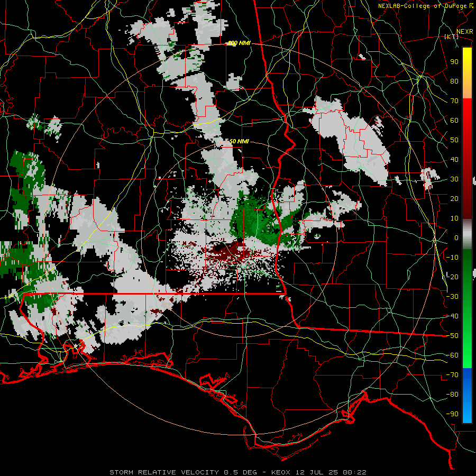Select the 90 value on the velocity scale

(454, 62)
